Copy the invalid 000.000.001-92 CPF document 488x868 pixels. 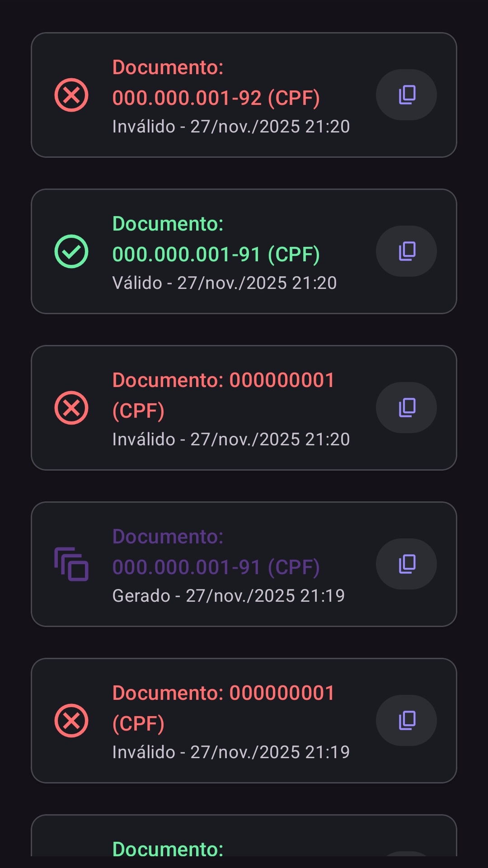(406, 95)
